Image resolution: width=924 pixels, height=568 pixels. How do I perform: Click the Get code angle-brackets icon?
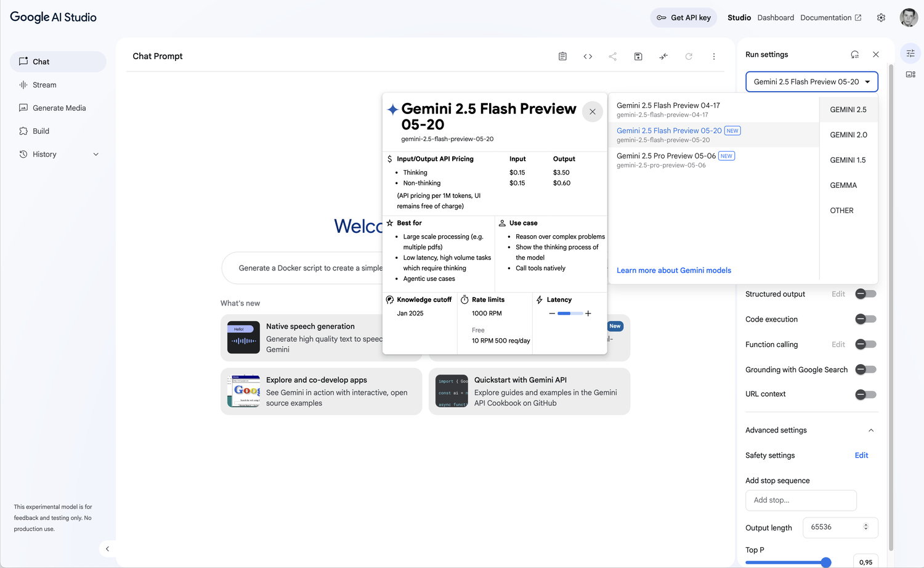coord(588,56)
